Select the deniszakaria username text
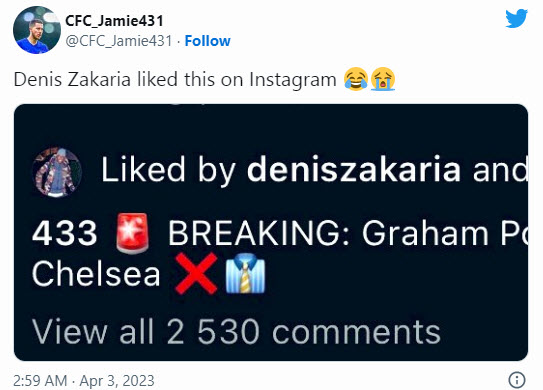Screen dimensions: 543x390 (x=354, y=169)
